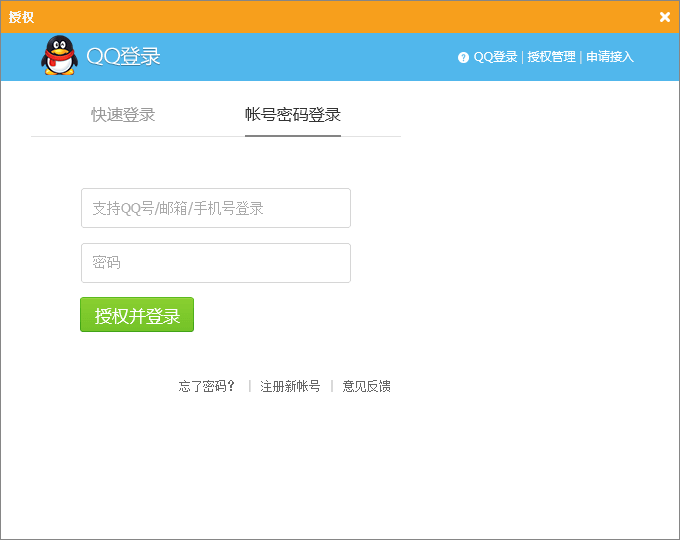The width and height of the screenshot is (680, 540).
Task: Click the 授权 window title text
Action: coord(21,17)
